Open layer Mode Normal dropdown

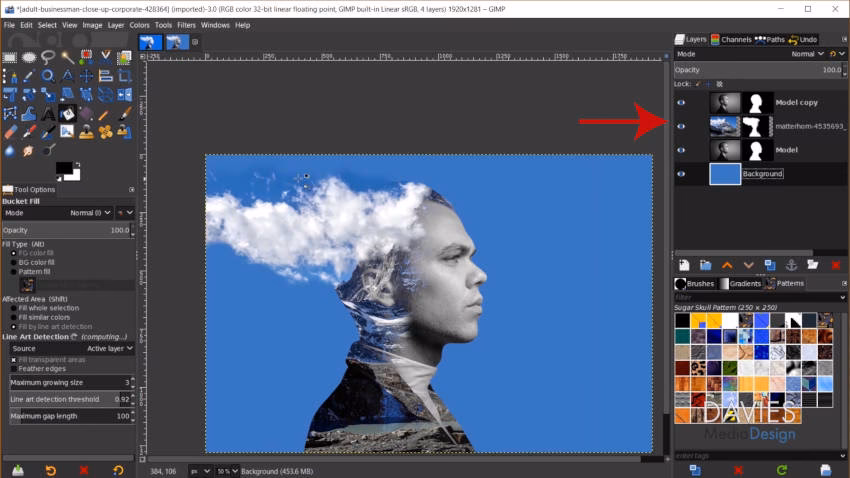pyautogui.click(x=808, y=54)
